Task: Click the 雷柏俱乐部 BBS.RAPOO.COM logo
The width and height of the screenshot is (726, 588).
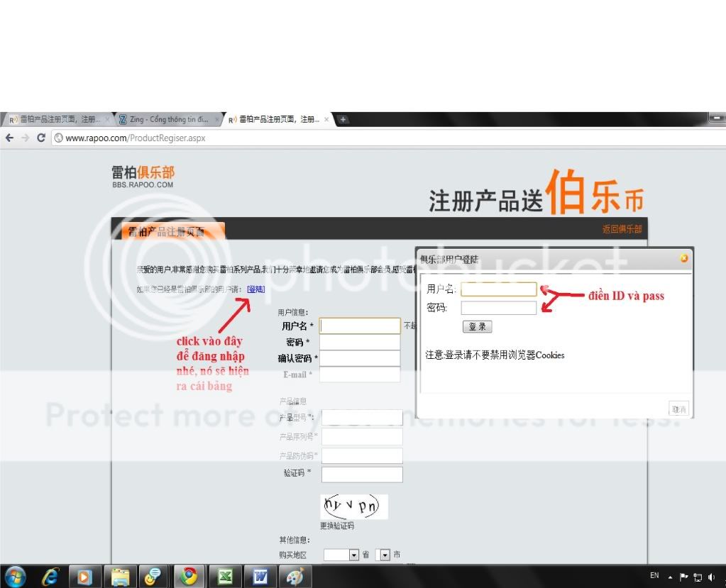Action: pos(143,177)
